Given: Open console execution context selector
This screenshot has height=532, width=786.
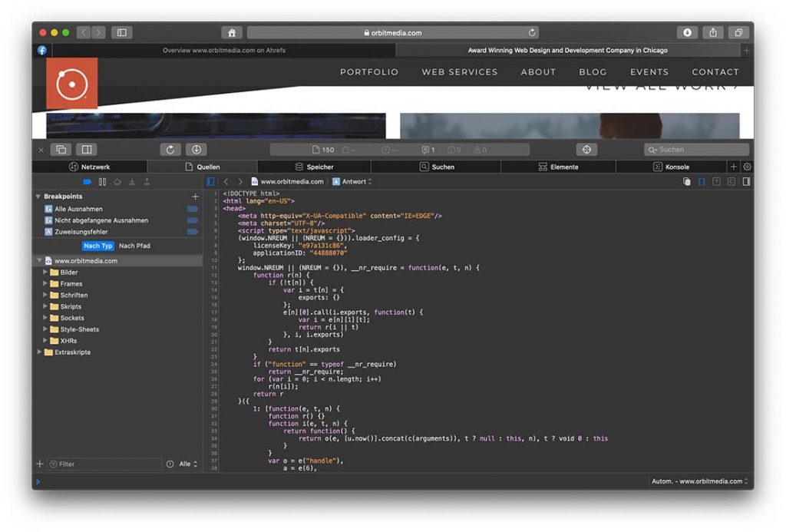Looking at the screenshot, I should (x=699, y=481).
